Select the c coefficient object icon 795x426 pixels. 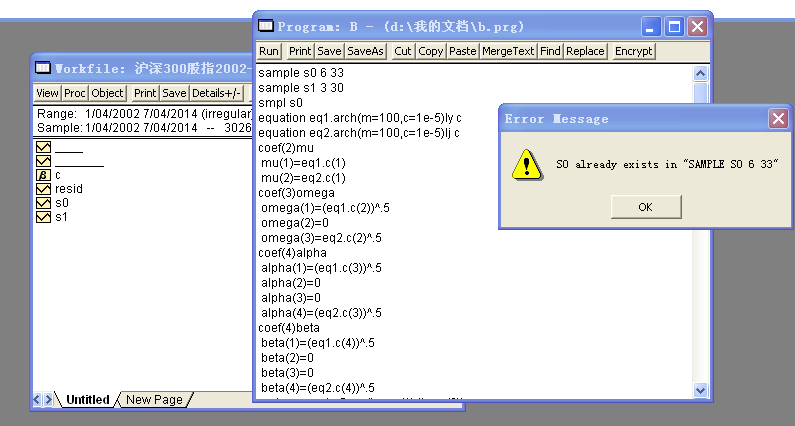[43, 175]
